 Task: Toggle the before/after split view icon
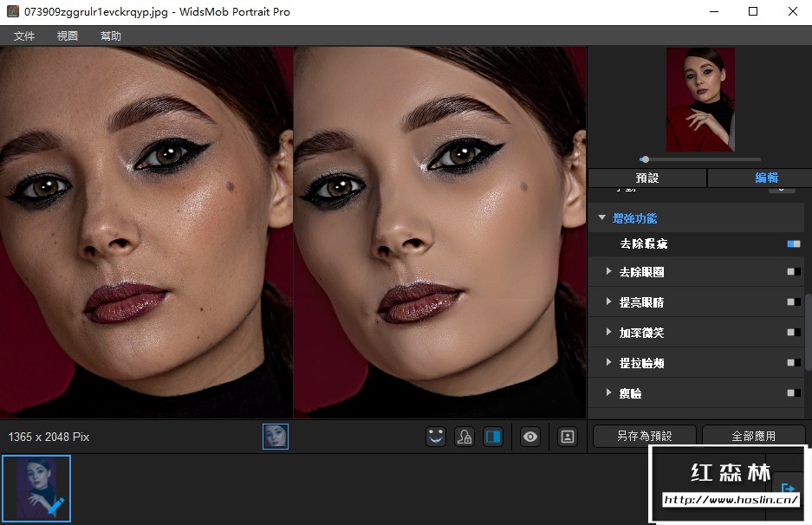click(492, 437)
